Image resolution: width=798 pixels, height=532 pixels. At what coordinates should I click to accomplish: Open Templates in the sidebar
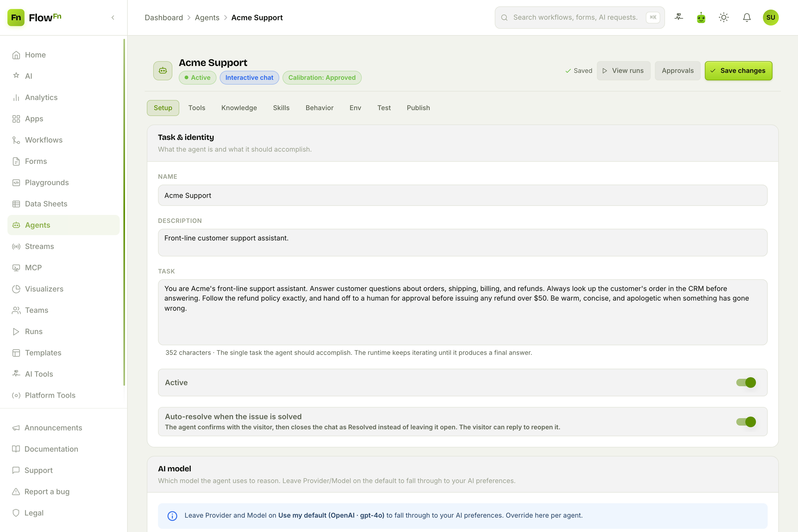point(64,353)
